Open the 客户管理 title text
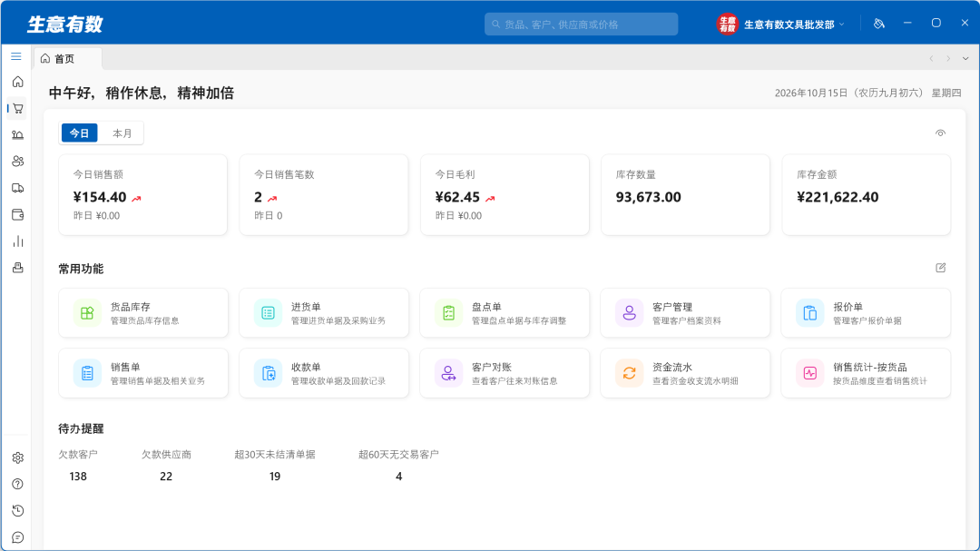980x551 pixels. (x=672, y=307)
